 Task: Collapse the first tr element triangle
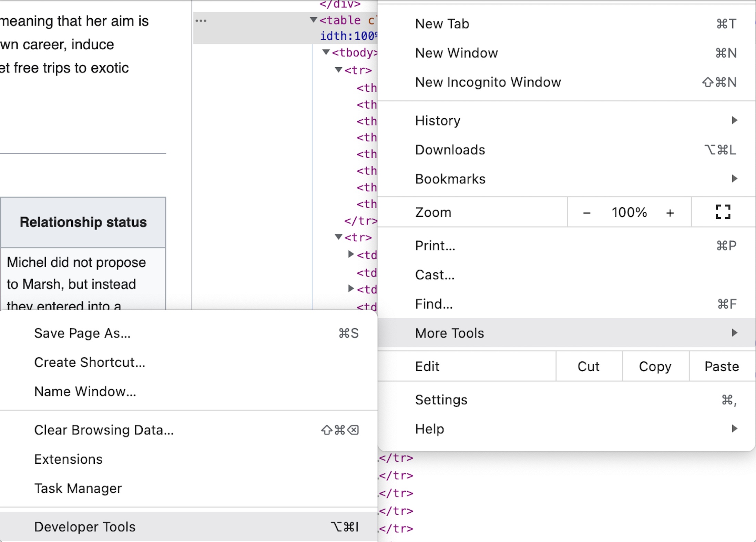pyautogui.click(x=338, y=70)
